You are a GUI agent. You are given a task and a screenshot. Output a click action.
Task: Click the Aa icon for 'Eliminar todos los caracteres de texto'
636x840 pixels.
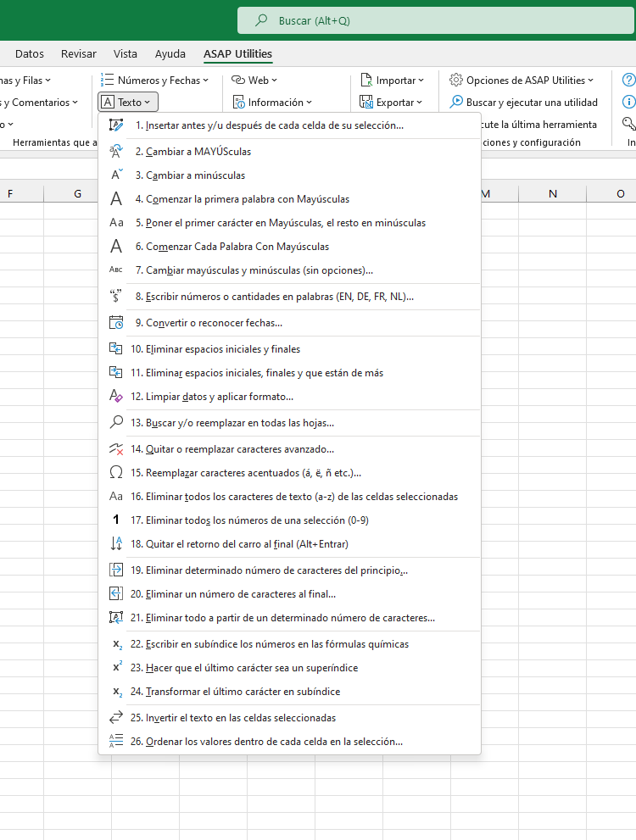pos(115,496)
